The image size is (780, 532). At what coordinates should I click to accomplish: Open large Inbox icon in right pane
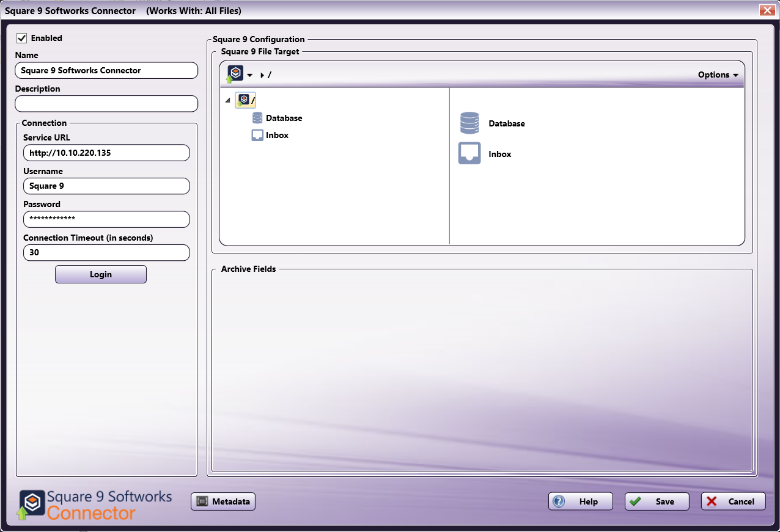(469, 154)
